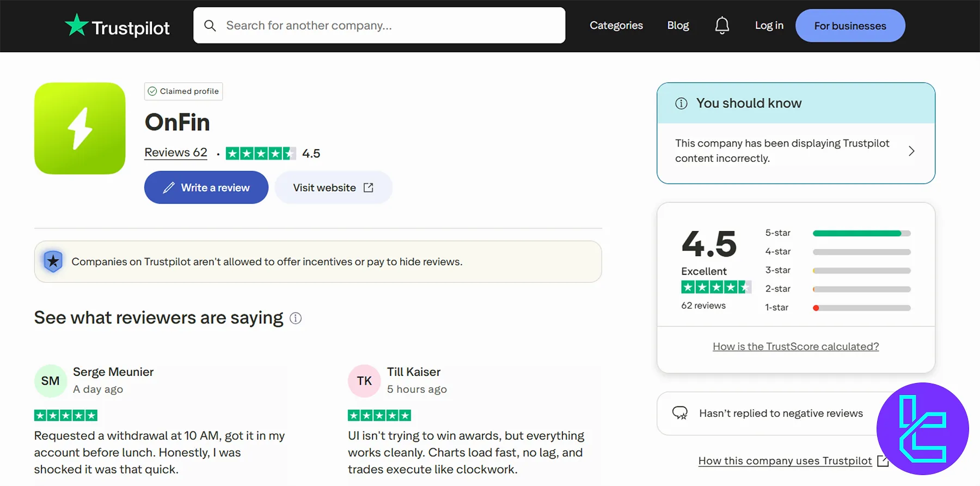Open How is the TrustScore calculated link

coord(795,347)
